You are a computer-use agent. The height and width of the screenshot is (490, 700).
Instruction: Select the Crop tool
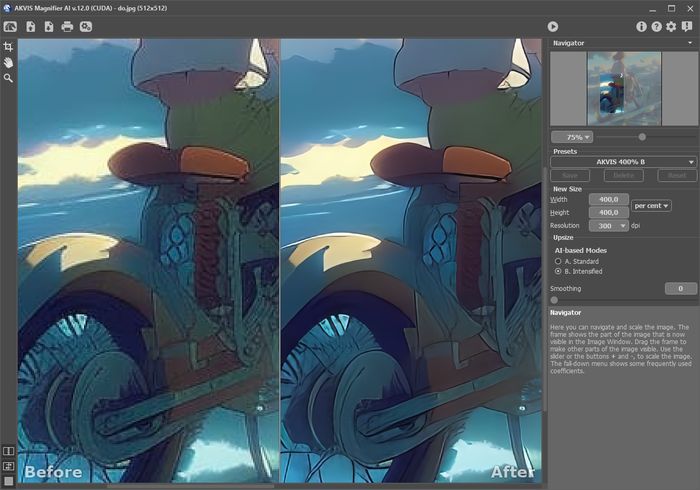click(x=8, y=46)
